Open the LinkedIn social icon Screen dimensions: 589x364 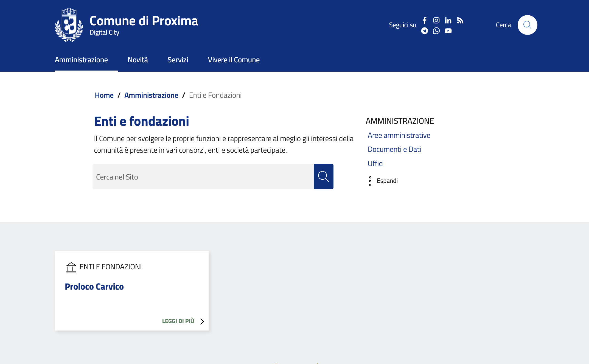tap(448, 20)
